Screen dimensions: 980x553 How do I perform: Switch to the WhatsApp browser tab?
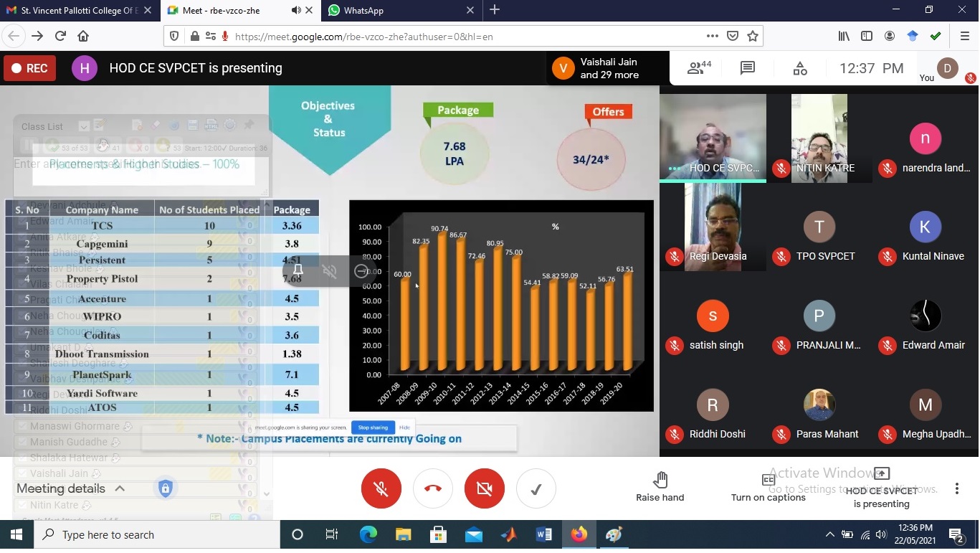click(401, 11)
